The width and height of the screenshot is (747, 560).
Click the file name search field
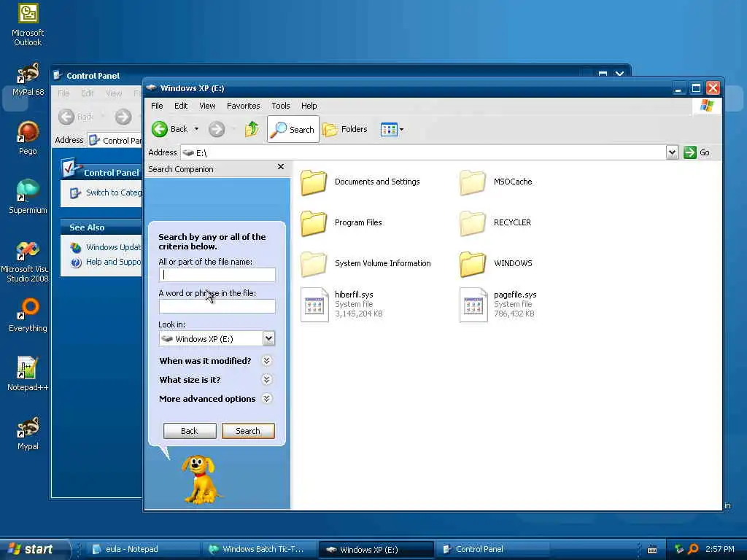(x=217, y=275)
